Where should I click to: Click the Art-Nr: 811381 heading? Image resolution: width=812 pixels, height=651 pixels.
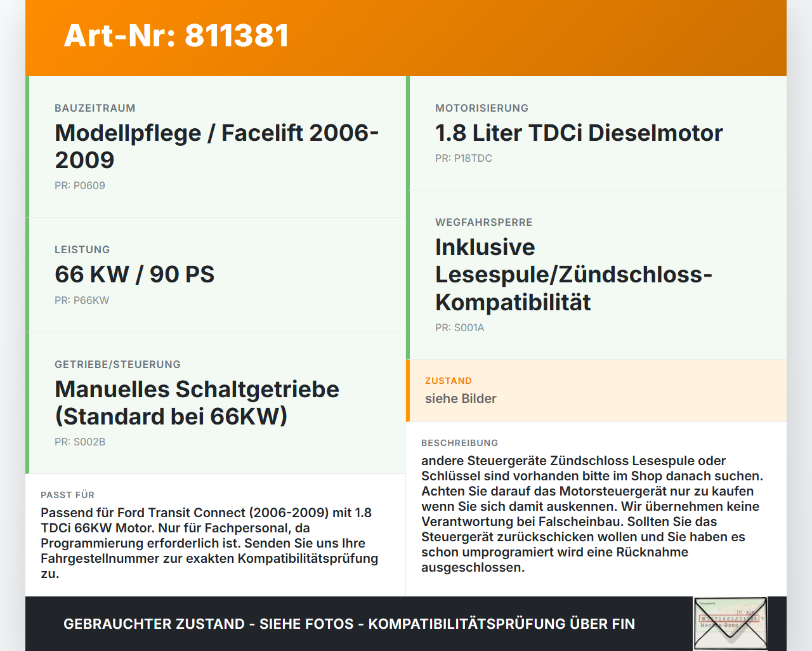[176, 36]
